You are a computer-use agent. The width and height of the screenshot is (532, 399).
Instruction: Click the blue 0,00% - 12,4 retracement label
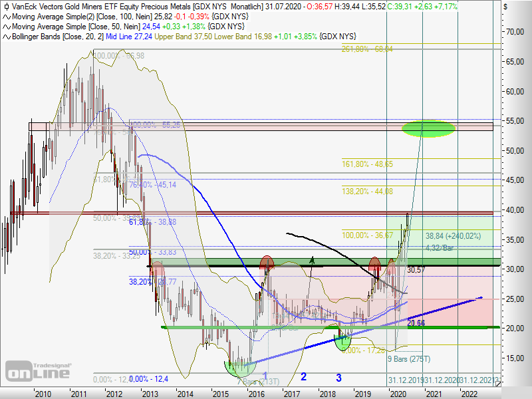tap(148, 379)
